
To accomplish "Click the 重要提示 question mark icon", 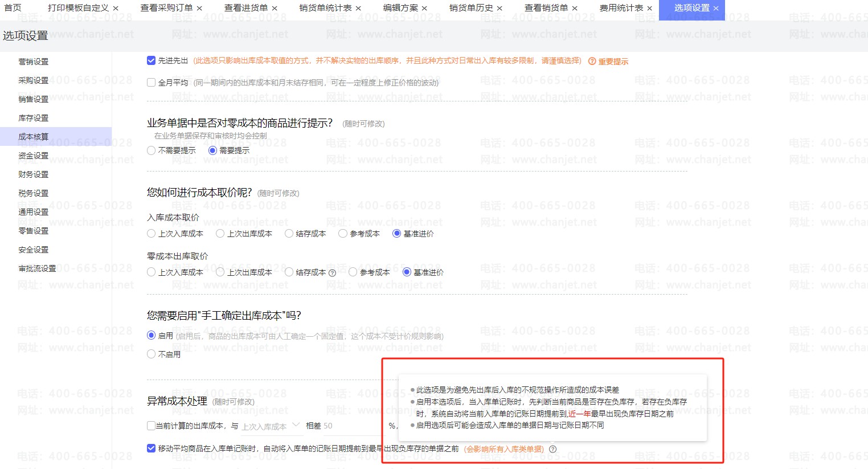I will pyautogui.click(x=592, y=62).
